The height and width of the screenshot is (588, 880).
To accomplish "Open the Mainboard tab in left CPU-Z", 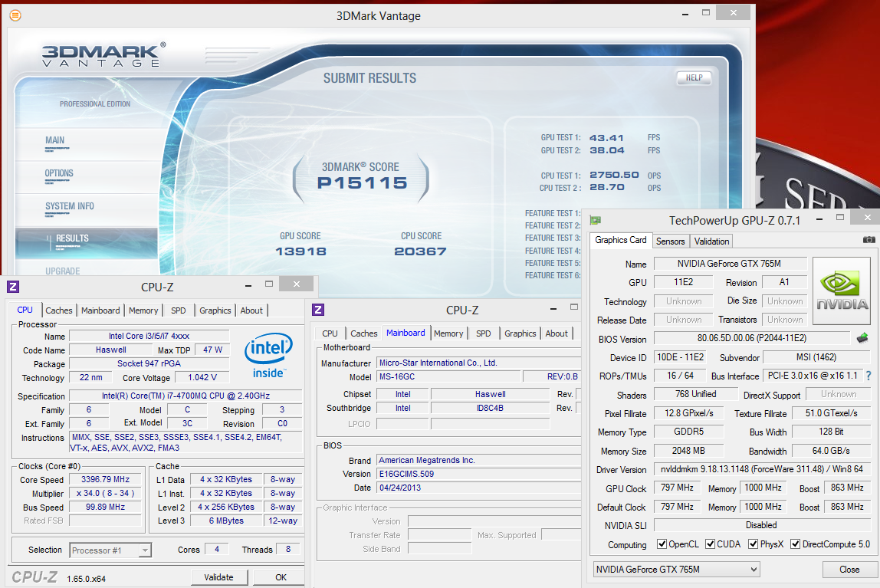I will [100, 310].
